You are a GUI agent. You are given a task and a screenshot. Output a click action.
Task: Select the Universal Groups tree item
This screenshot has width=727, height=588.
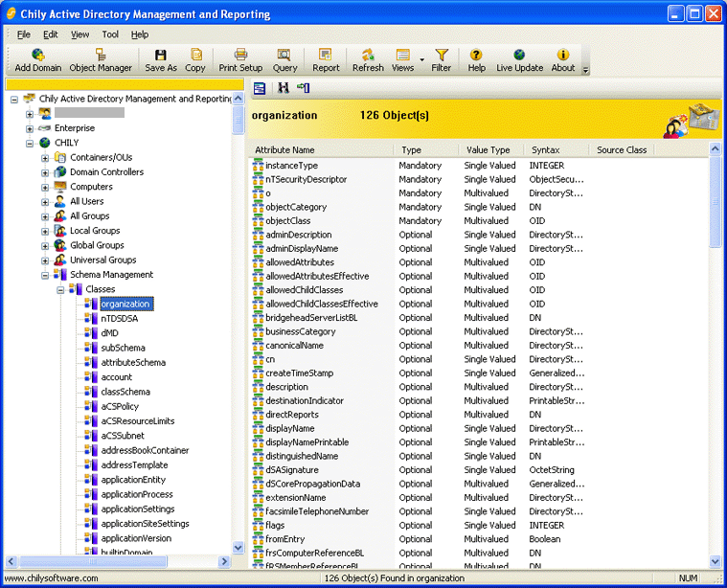pos(102,260)
